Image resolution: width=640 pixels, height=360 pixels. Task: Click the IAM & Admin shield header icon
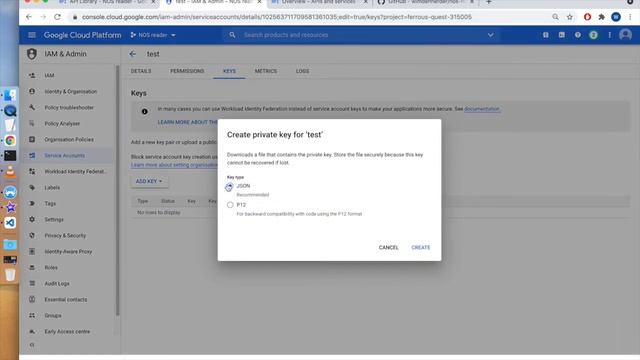click(x=32, y=54)
